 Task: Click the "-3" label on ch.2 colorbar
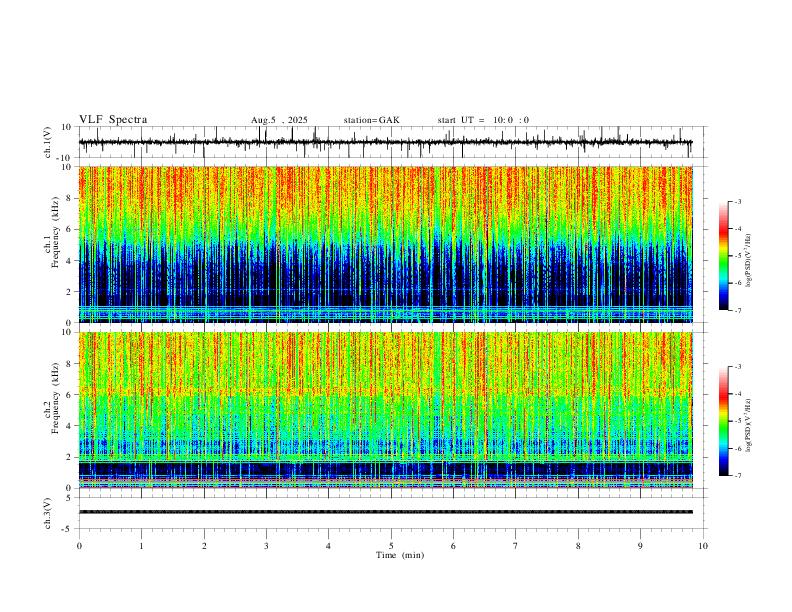tap(737, 367)
